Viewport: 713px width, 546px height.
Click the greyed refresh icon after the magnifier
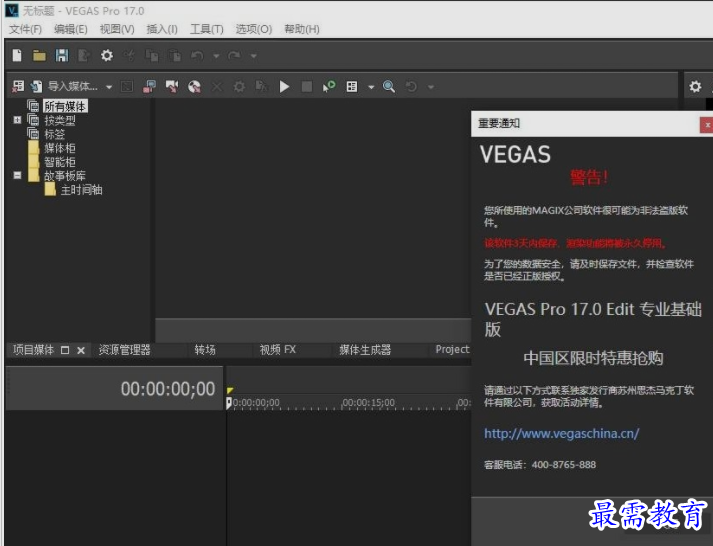pyautogui.click(x=411, y=86)
